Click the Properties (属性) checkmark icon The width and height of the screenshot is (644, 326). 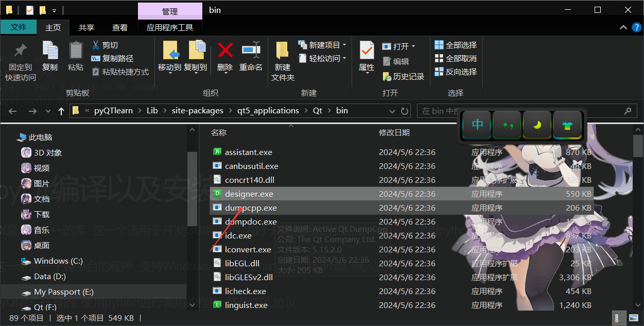point(367,50)
